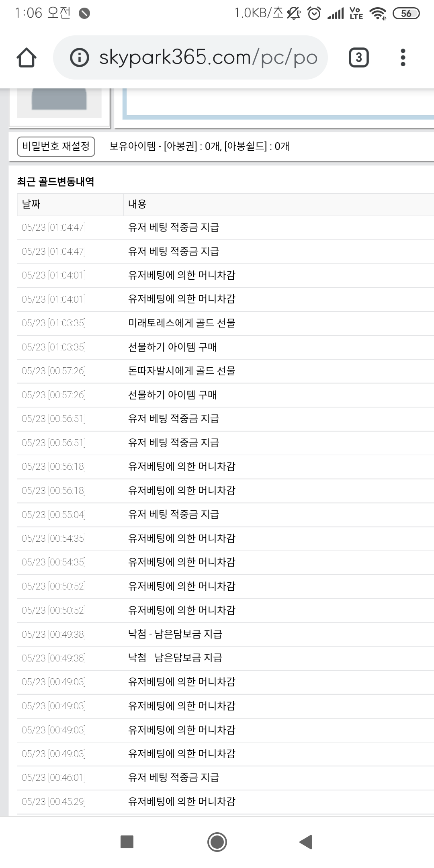Tap the browser home icon
The height and width of the screenshot is (868, 434).
(27, 57)
